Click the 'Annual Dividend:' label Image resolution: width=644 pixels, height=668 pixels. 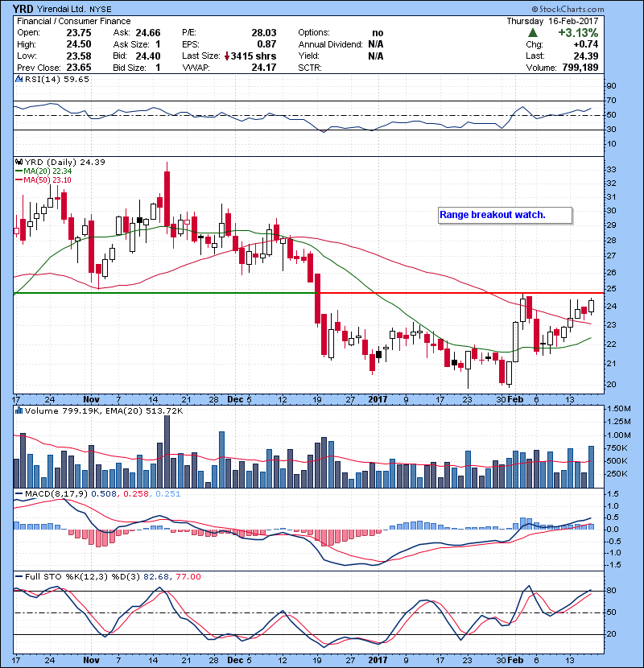[330, 44]
